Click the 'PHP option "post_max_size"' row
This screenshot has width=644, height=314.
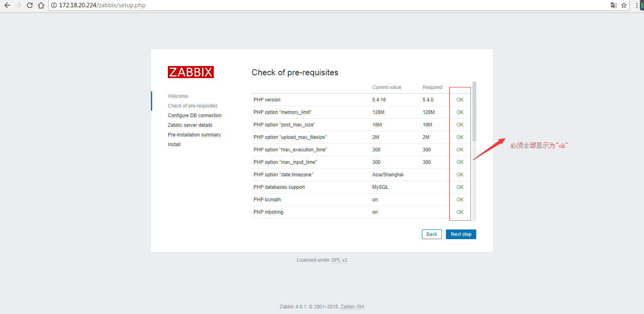[x=362, y=125]
